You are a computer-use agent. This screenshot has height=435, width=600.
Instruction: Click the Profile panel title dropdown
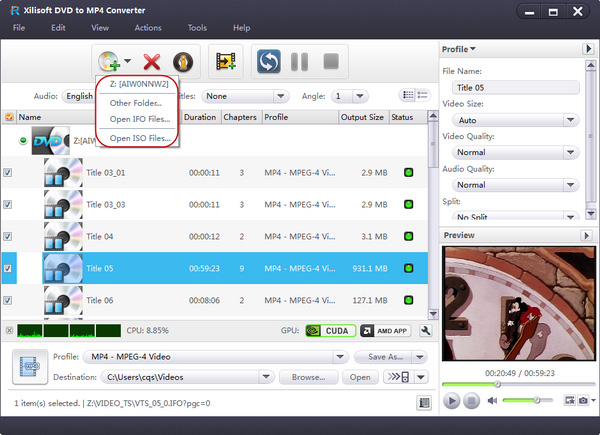(458, 49)
